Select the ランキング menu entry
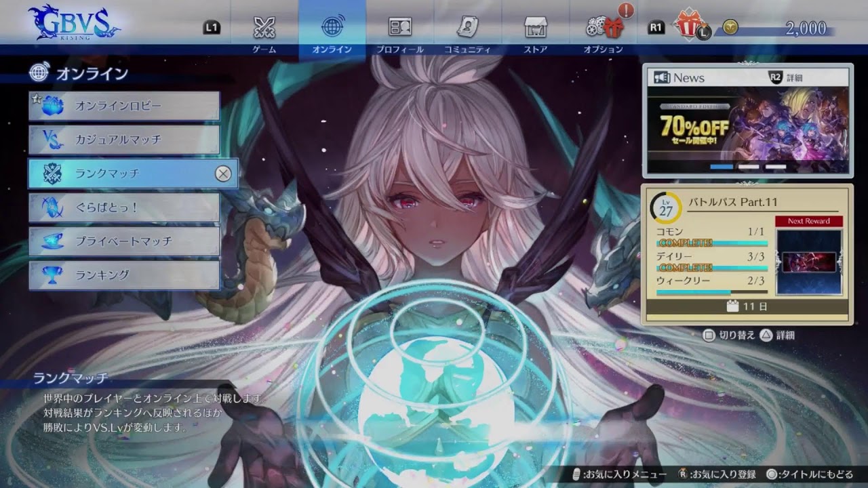The height and width of the screenshot is (488, 868). [x=124, y=275]
